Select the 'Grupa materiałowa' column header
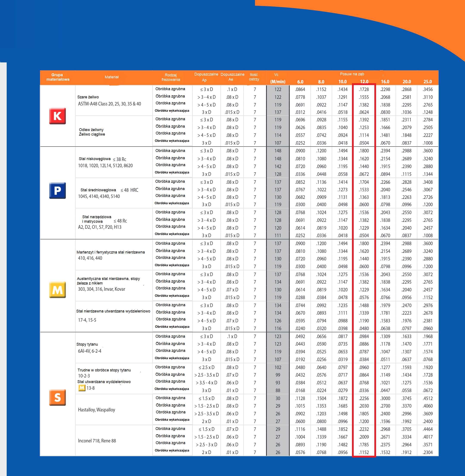The height and width of the screenshot is (476, 465). [58, 77]
